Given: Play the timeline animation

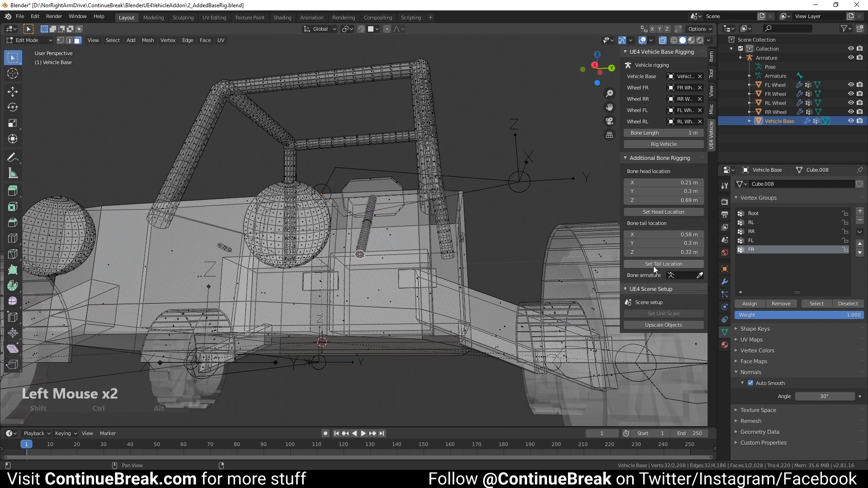Looking at the screenshot, I should coord(363,433).
